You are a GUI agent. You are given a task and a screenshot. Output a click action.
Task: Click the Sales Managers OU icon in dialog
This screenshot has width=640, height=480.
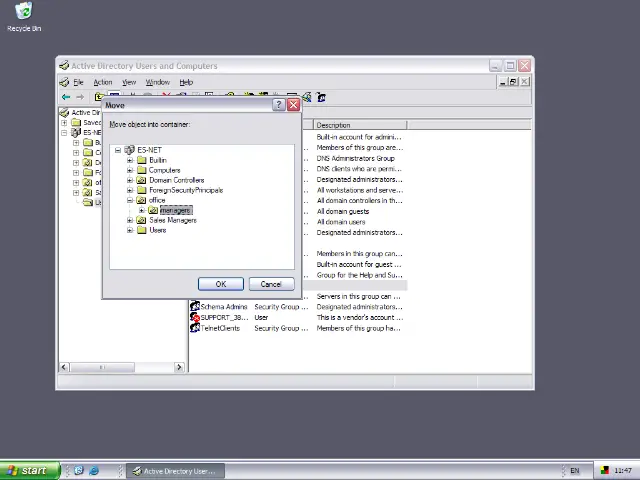[141, 220]
